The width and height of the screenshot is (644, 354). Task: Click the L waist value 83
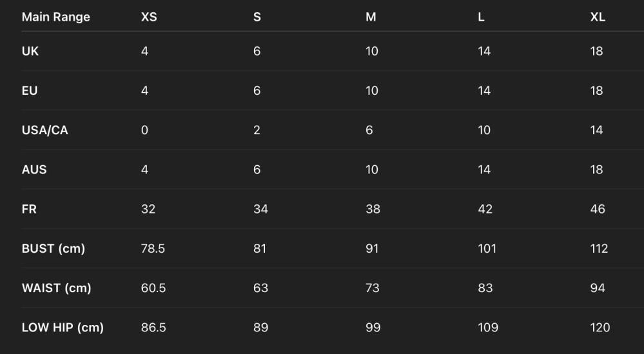[x=485, y=288]
